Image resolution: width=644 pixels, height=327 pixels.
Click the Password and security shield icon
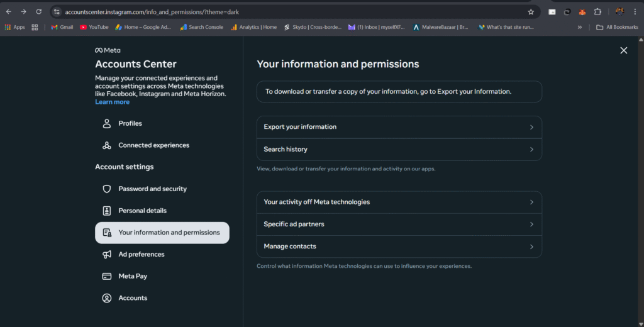pos(107,189)
